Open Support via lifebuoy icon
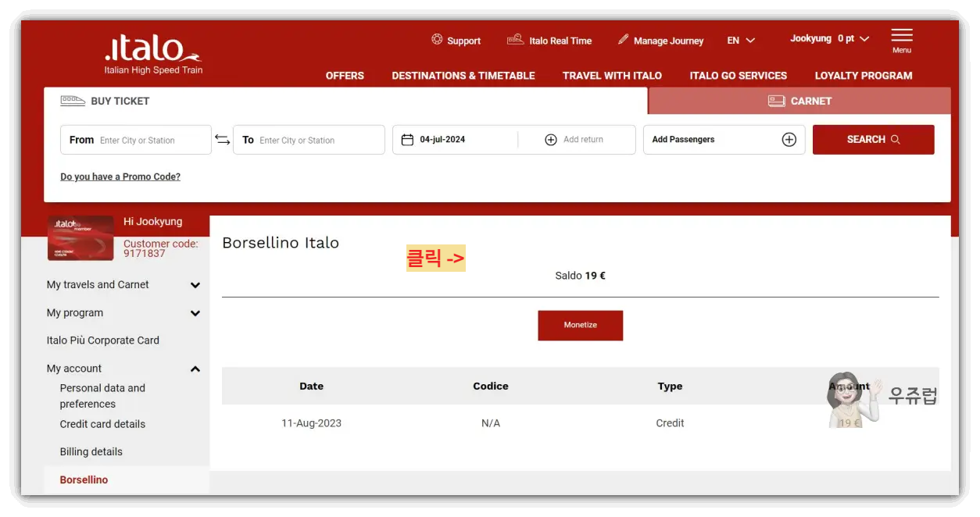 437,40
